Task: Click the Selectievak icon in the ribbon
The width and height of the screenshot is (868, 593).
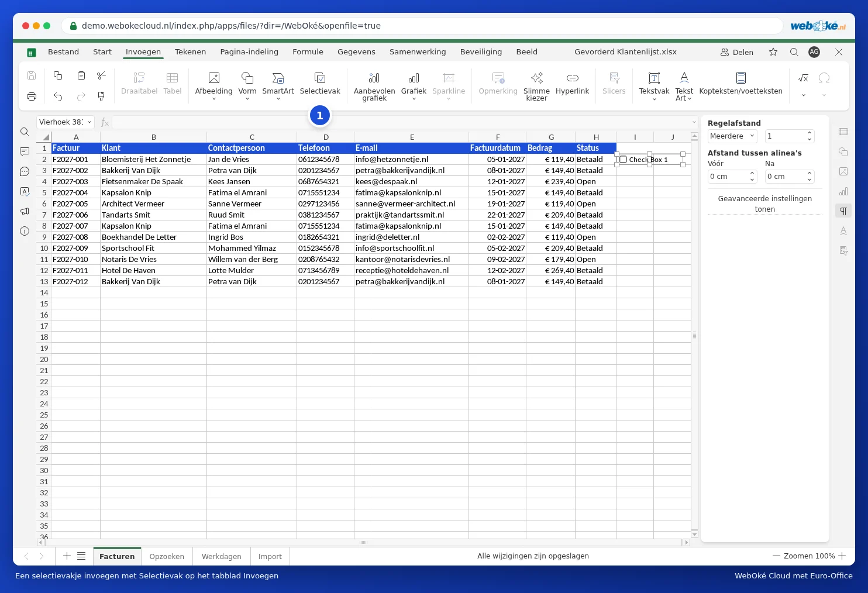Action: (320, 78)
